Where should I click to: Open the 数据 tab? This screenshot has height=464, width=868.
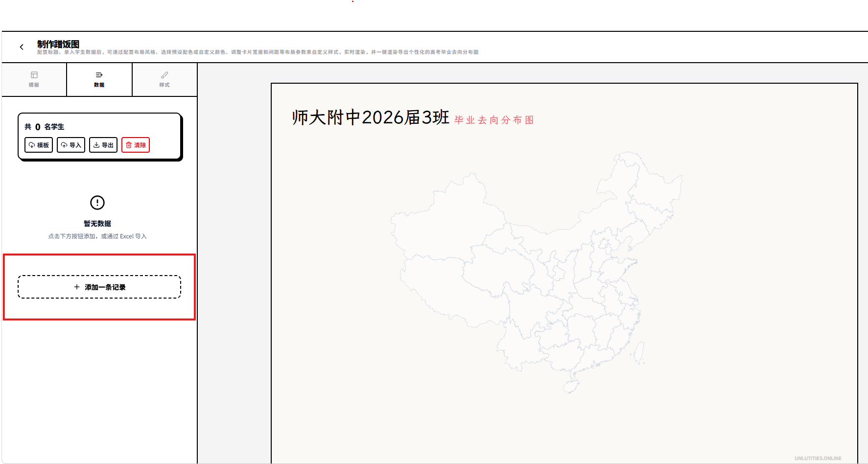[99, 79]
